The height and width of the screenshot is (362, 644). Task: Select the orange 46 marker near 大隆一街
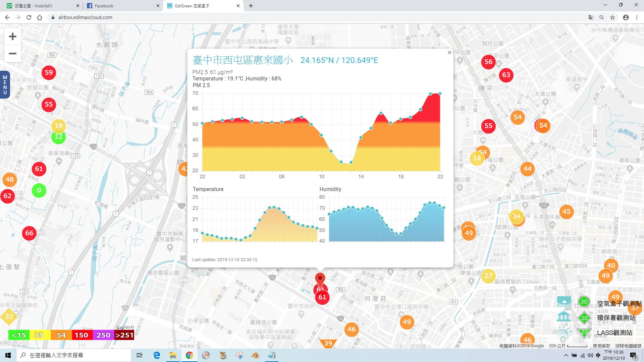[352, 329]
